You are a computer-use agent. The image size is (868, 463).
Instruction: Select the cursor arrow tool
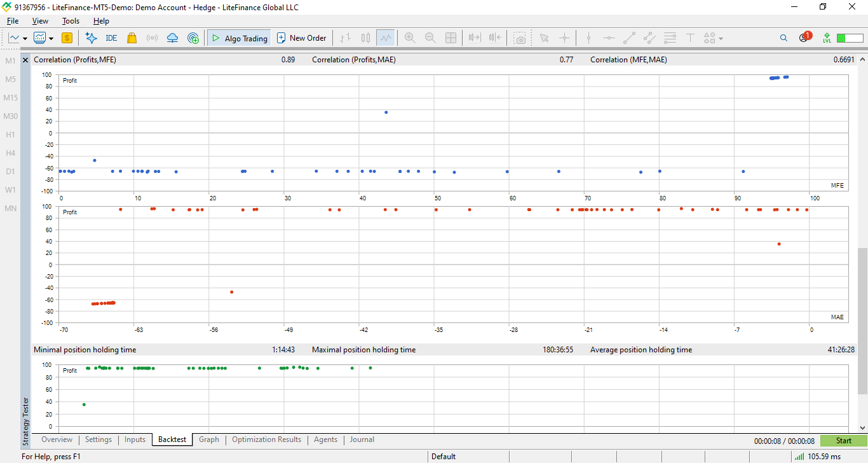tap(544, 38)
